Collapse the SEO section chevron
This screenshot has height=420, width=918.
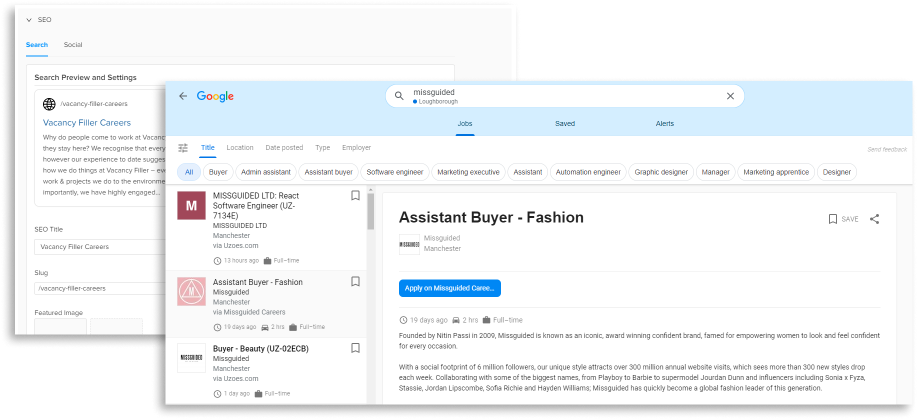point(29,20)
